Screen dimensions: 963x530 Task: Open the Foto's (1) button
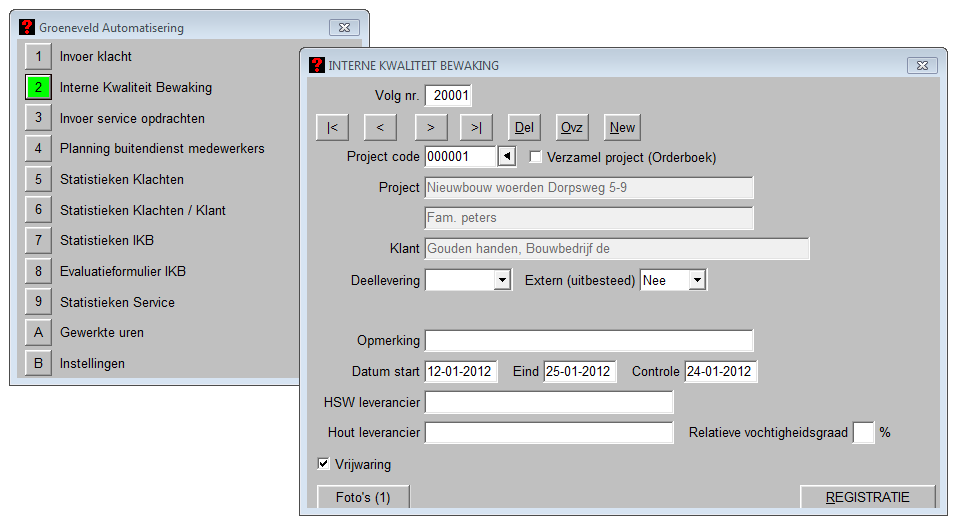click(363, 497)
